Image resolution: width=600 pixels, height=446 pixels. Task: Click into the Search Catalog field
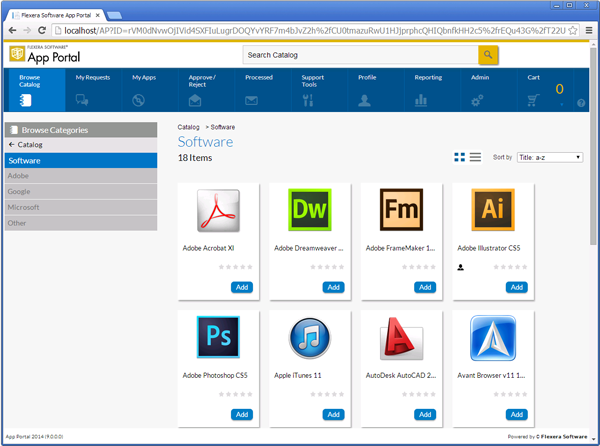click(x=360, y=55)
